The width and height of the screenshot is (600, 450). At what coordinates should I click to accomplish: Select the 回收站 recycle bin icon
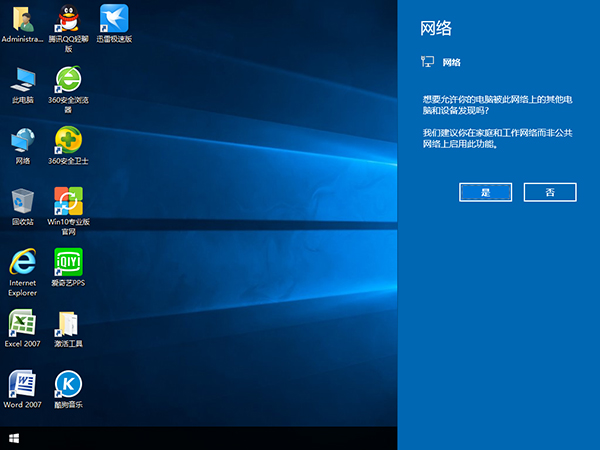pyautogui.click(x=22, y=201)
